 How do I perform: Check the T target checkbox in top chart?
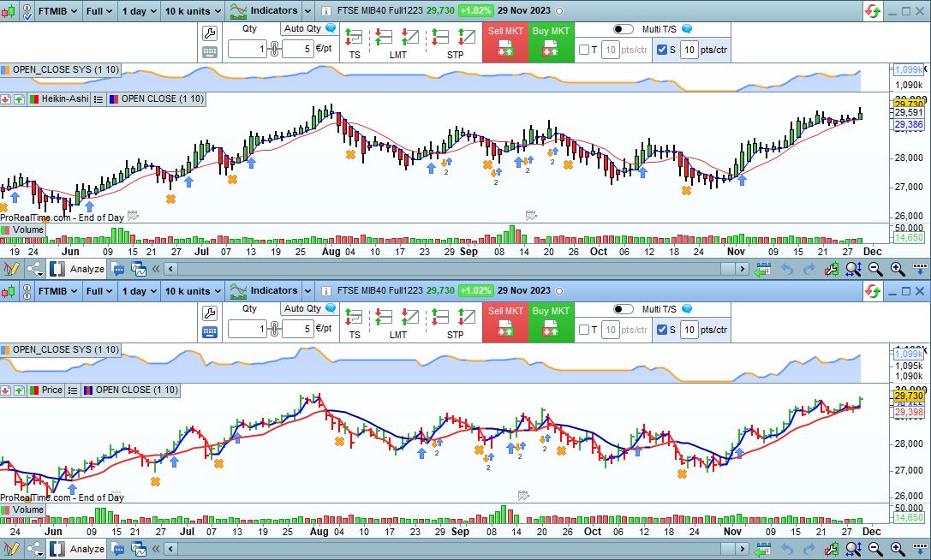pyautogui.click(x=584, y=50)
